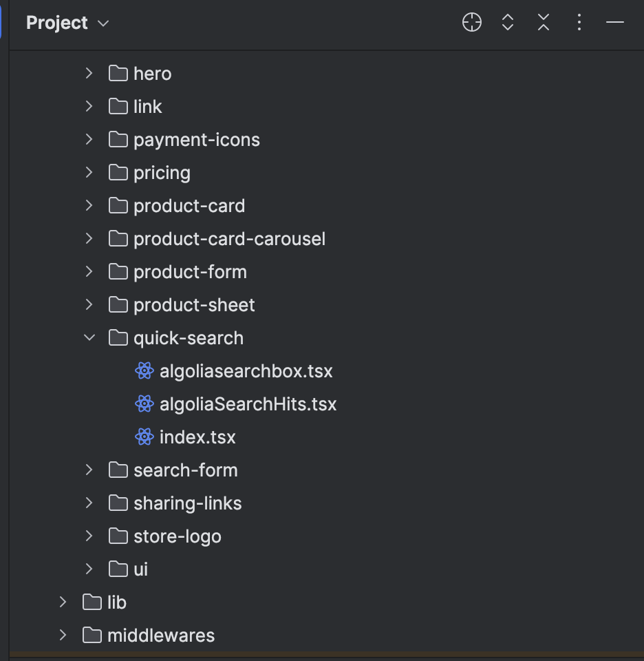Screen dimensions: 644x661
Task: Expand the lib directory
Action: click(x=63, y=602)
